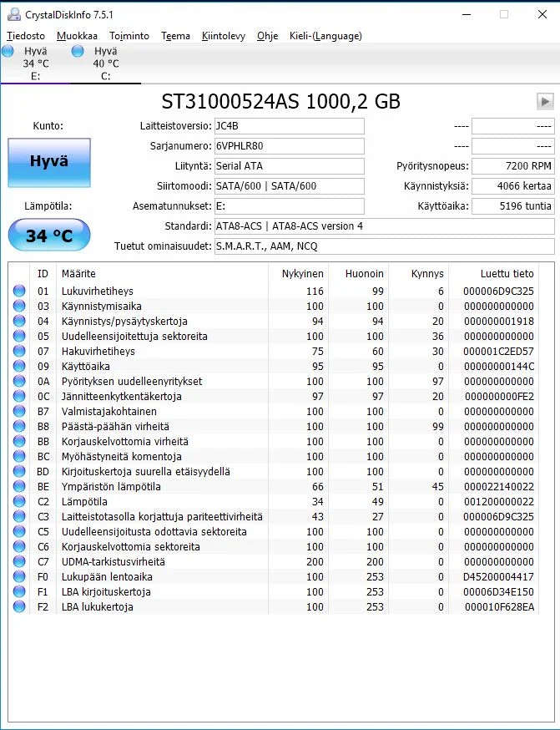Viewport: 560px width, 730px height.
Task: Click the next disk arrow button
Action: (x=544, y=101)
